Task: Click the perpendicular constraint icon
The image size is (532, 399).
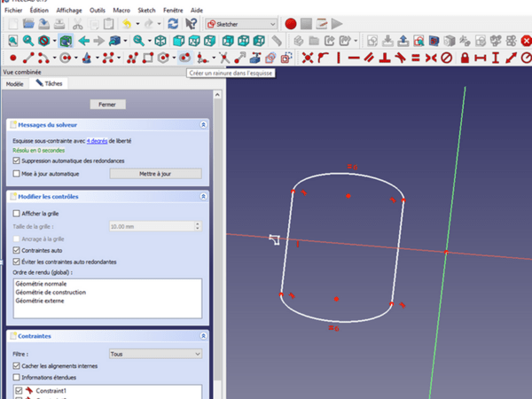Action: pos(385,58)
